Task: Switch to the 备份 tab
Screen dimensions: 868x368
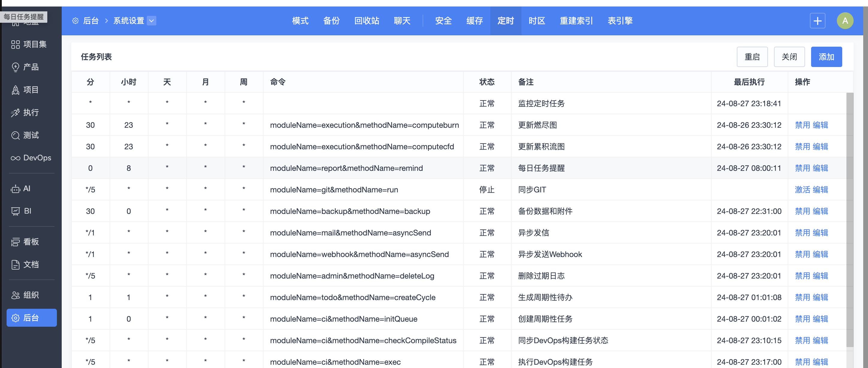Action: coord(331,21)
